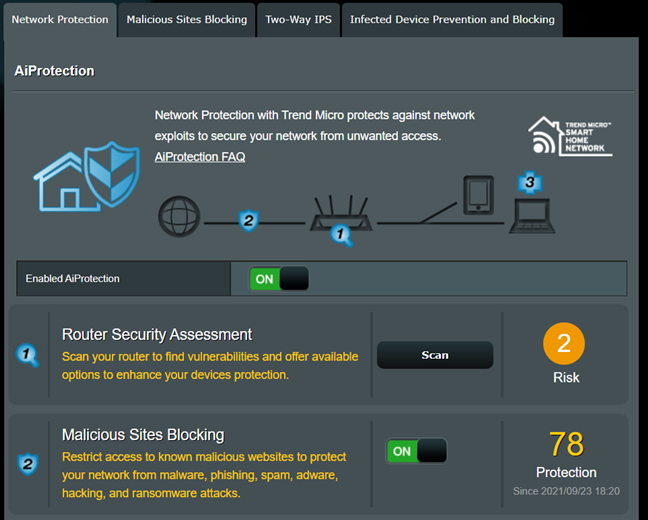Click the tablet device icon in diagram

pos(479,195)
